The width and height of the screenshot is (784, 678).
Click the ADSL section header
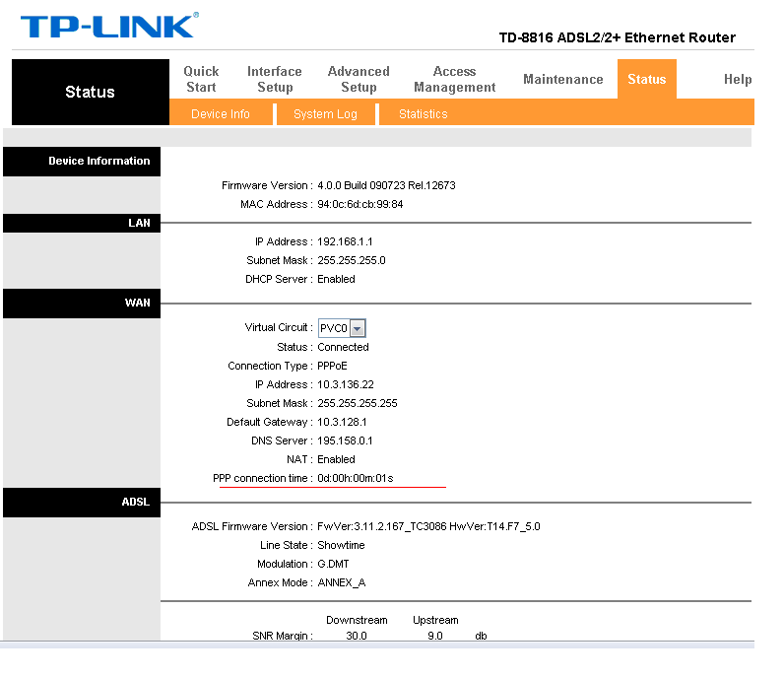click(x=82, y=503)
